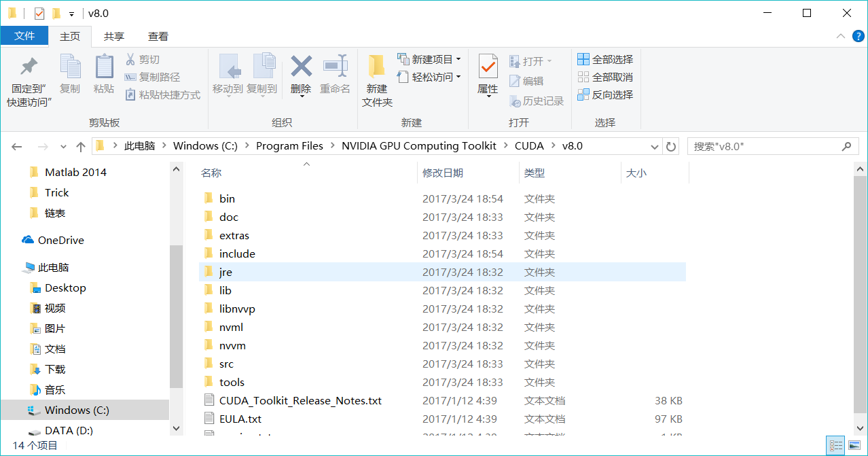
Task: Select the libnvvp folder
Action: click(442, 309)
